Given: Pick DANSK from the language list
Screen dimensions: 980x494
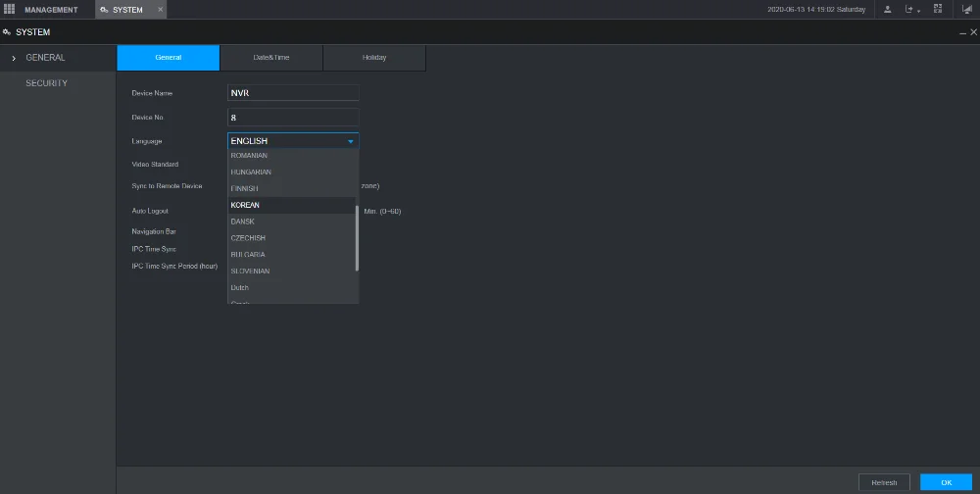Looking at the screenshot, I should click(x=292, y=222).
